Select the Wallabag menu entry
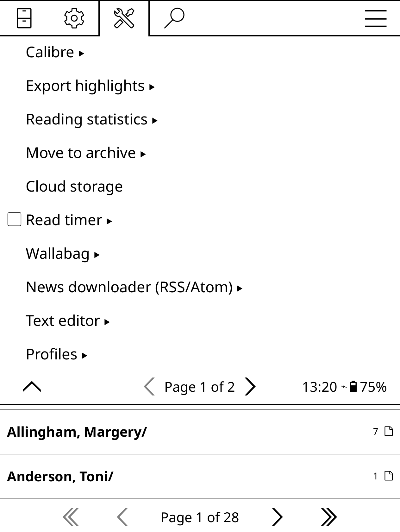Image resolution: width=400 pixels, height=532 pixels. click(63, 254)
